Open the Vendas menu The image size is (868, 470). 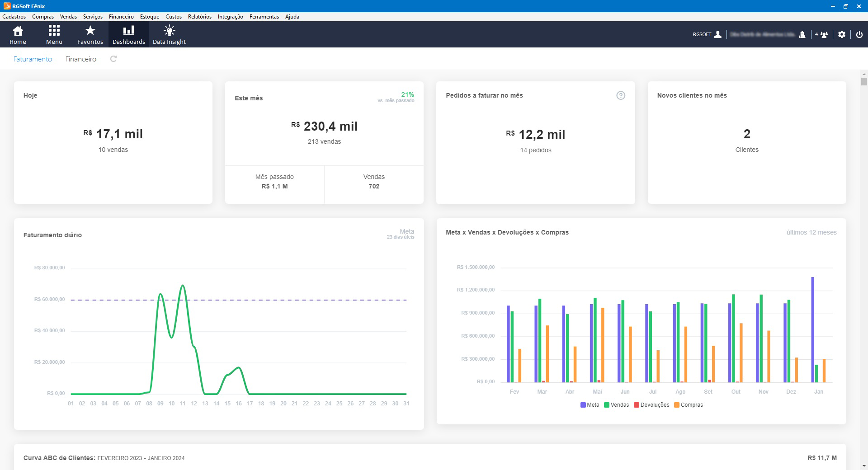tap(68, 17)
